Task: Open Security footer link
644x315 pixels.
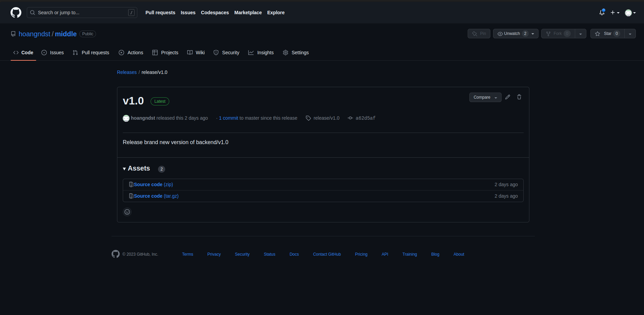Action: click(242, 254)
